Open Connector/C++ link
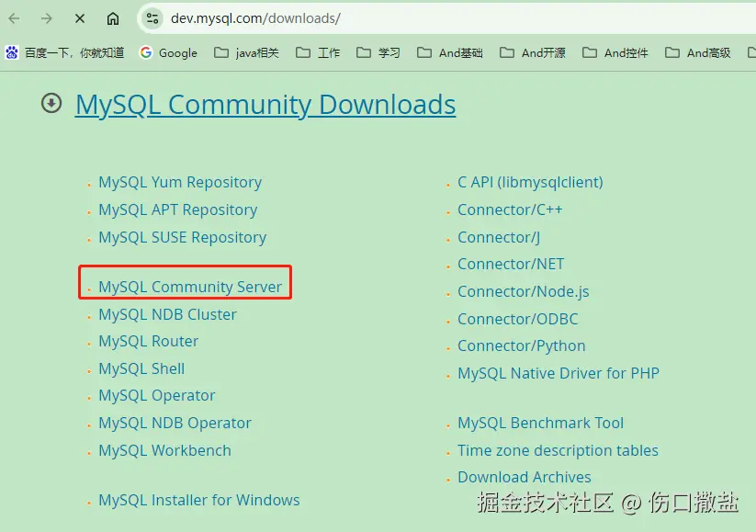Image resolution: width=756 pixels, height=532 pixels. tap(510, 209)
